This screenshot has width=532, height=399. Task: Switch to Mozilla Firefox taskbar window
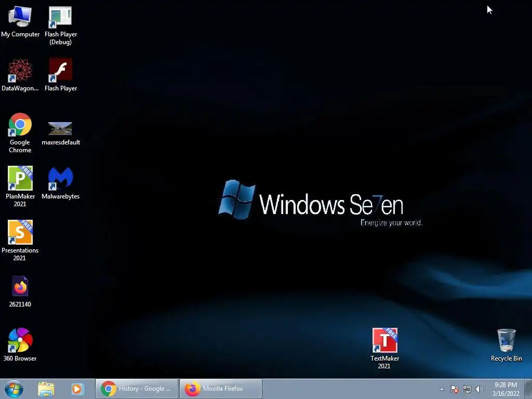(x=220, y=389)
